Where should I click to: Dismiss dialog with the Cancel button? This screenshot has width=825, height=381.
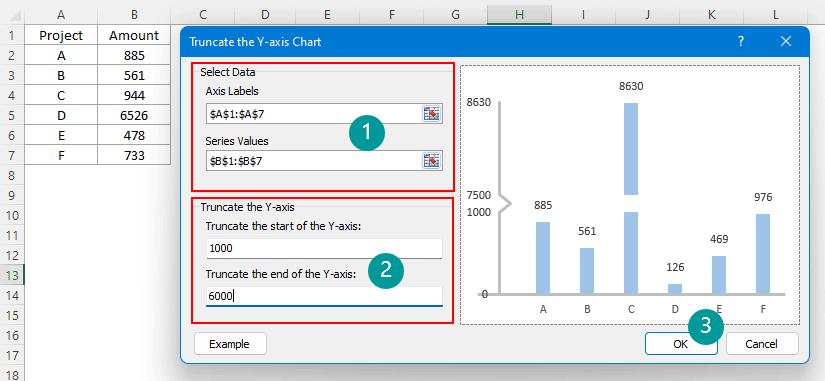(761, 344)
